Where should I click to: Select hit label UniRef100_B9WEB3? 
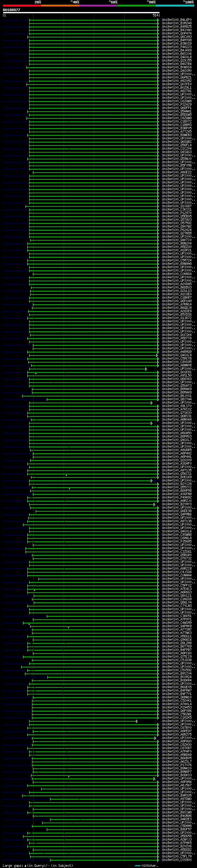[176, 135]
